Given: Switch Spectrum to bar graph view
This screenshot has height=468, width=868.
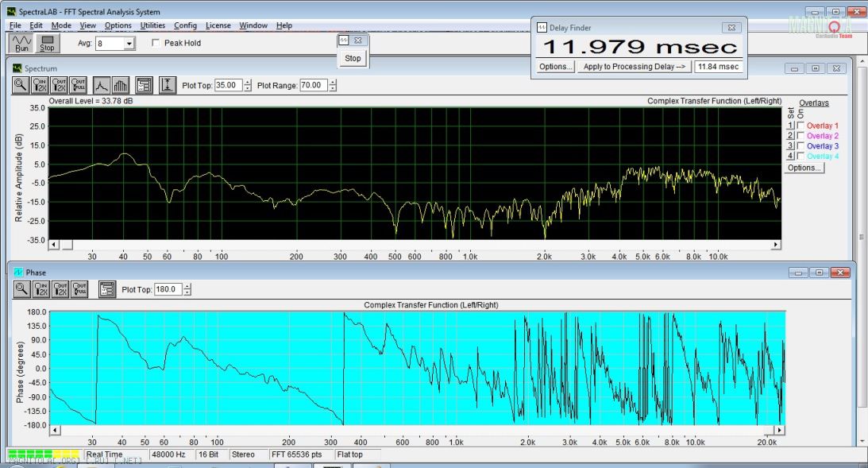Looking at the screenshot, I should coord(120,85).
